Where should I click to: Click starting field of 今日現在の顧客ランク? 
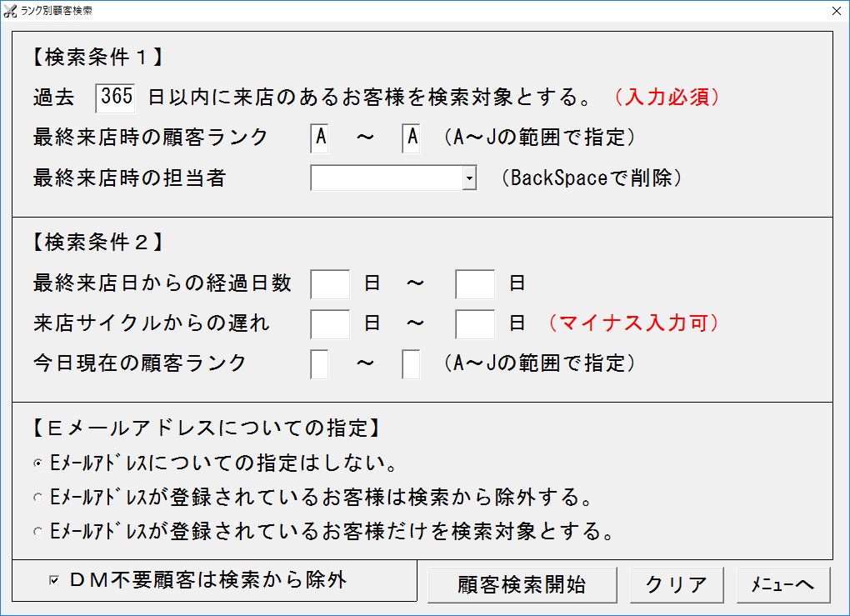319,364
